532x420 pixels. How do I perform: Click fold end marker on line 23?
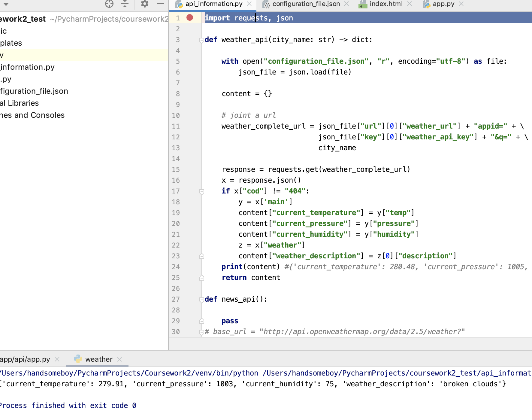pos(202,256)
